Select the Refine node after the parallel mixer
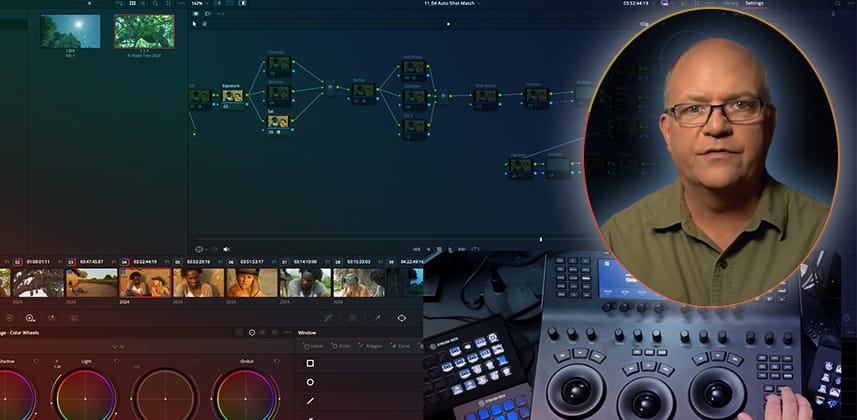Viewport: 857px width, 420px height. (363, 91)
